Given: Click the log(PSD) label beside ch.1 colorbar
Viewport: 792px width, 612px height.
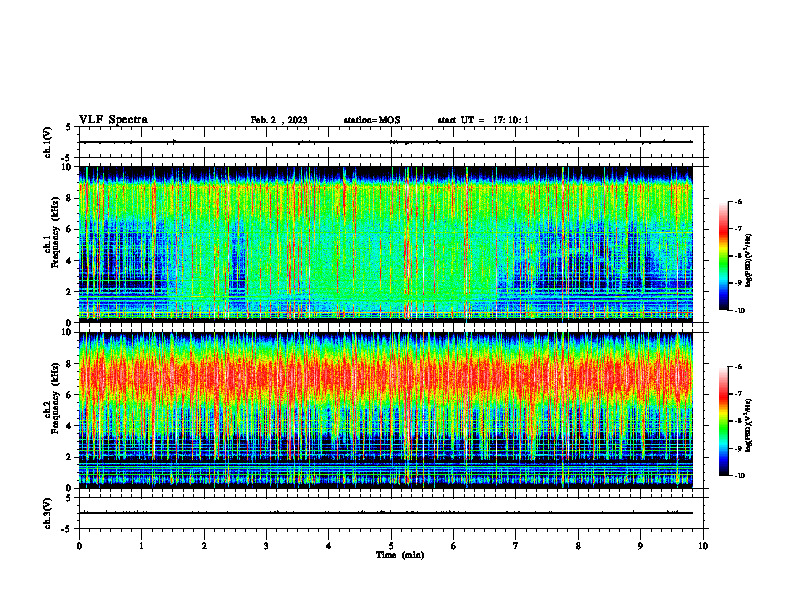Looking at the screenshot, I should tap(749, 260).
